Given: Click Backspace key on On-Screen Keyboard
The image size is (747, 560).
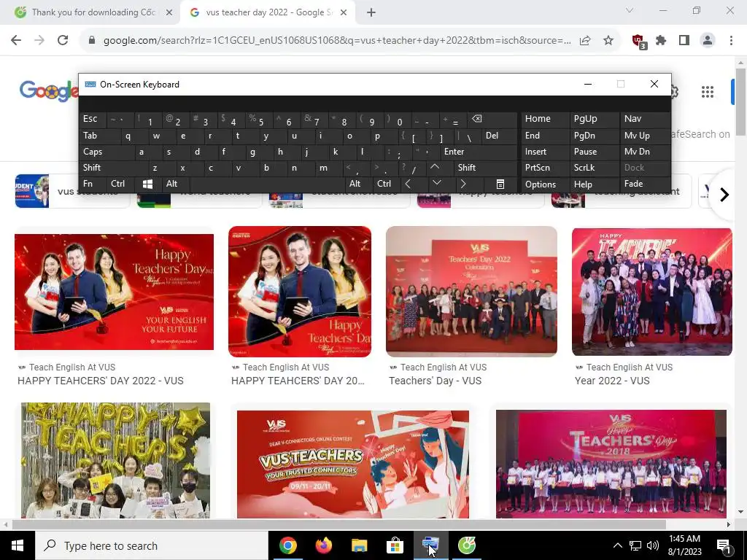Looking at the screenshot, I should coord(493,119).
